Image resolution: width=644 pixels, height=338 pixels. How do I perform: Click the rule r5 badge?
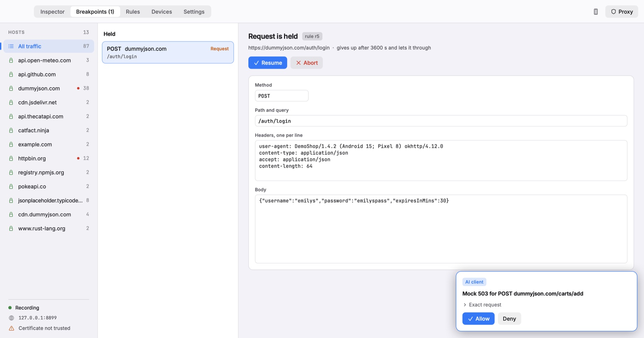312,36
